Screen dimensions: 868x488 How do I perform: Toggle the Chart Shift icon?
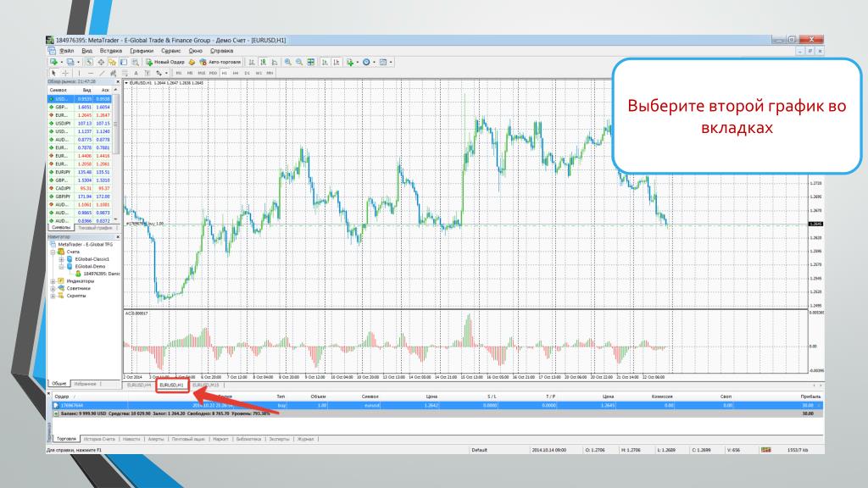[x=337, y=62]
